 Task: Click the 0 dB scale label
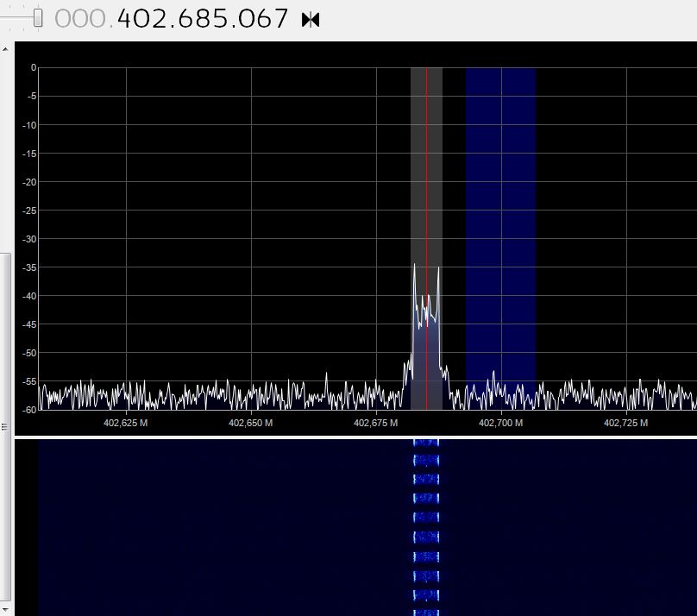tap(34, 67)
